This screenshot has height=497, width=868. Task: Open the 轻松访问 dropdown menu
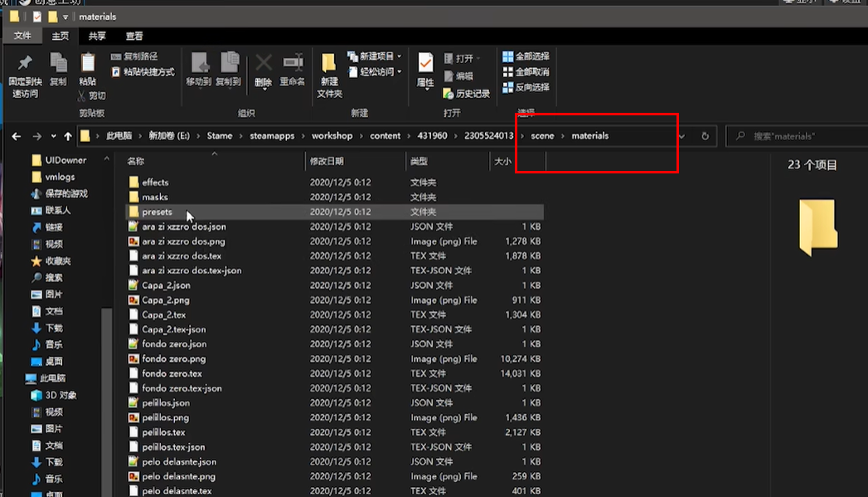point(375,72)
